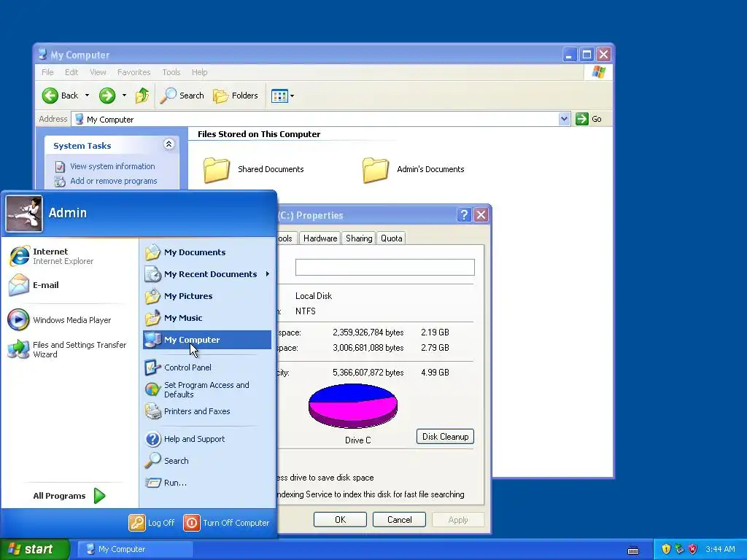Open the View menu

pos(98,72)
